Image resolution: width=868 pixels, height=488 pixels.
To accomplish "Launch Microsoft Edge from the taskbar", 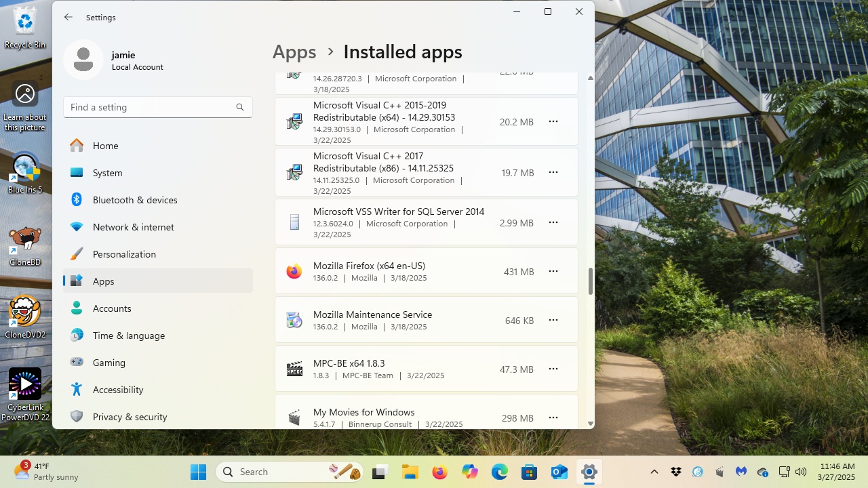I will click(x=499, y=472).
